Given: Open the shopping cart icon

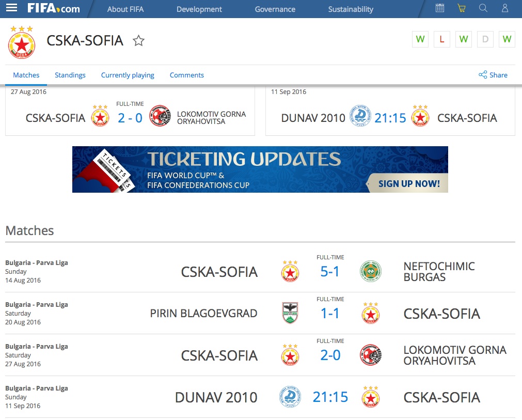Looking at the screenshot, I should 462,8.
